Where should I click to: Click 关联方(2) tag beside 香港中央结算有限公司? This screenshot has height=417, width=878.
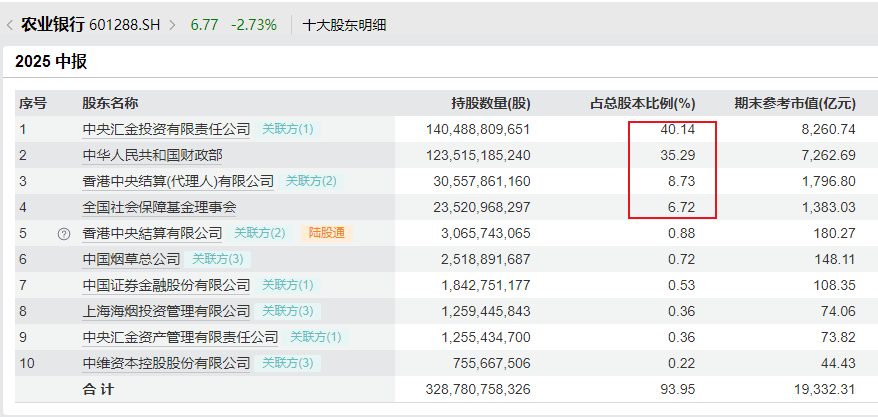(260, 233)
